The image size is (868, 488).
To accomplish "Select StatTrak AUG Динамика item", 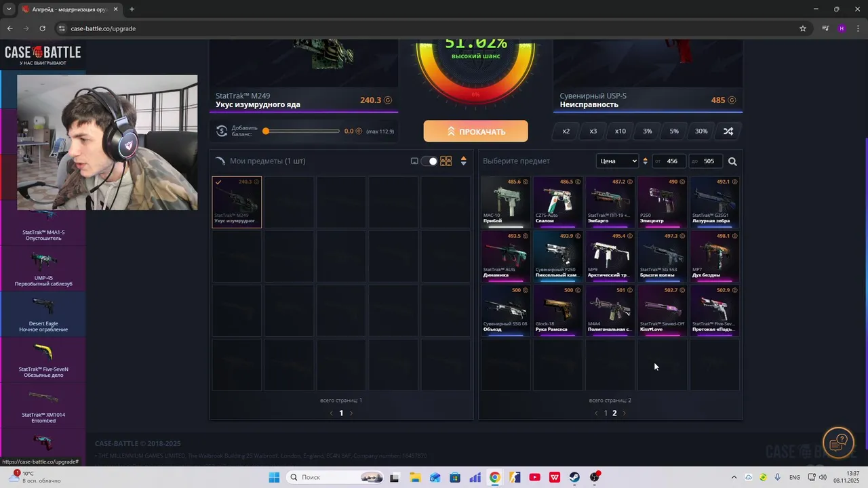I will click(x=505, y=256).
